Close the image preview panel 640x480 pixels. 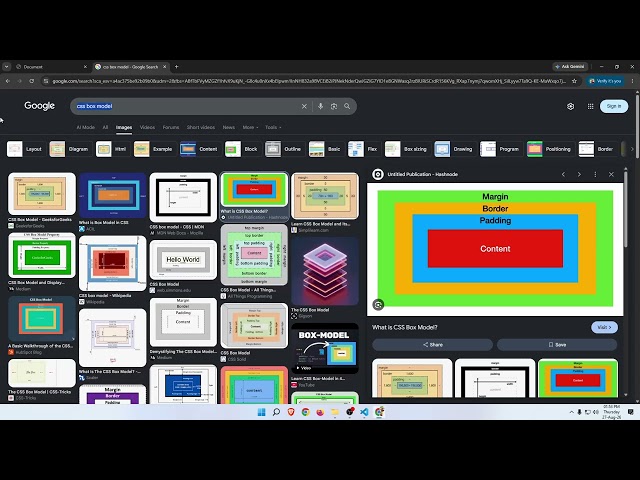(611, 174)
